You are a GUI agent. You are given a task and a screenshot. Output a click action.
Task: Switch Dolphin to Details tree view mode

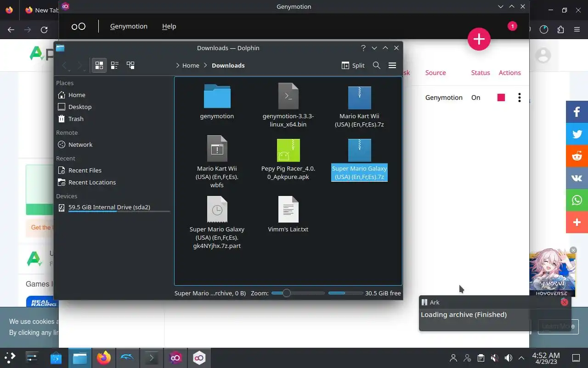[130, 65]
